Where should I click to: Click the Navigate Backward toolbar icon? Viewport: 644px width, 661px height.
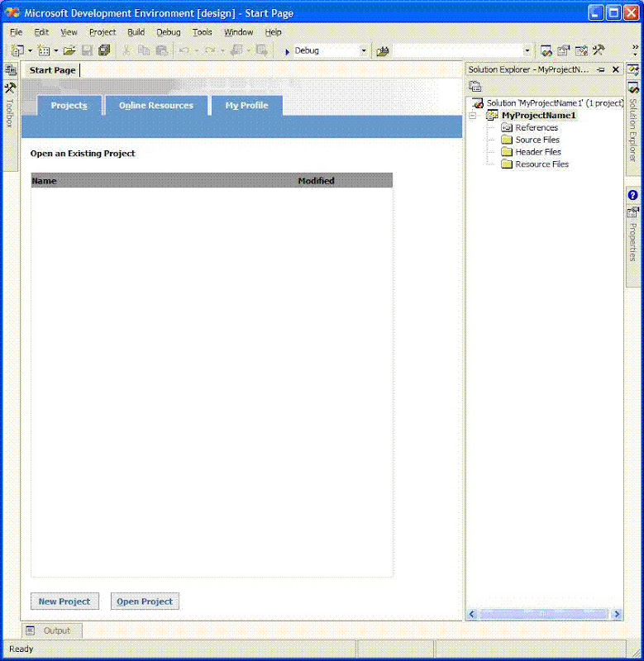tap(236, 50)
